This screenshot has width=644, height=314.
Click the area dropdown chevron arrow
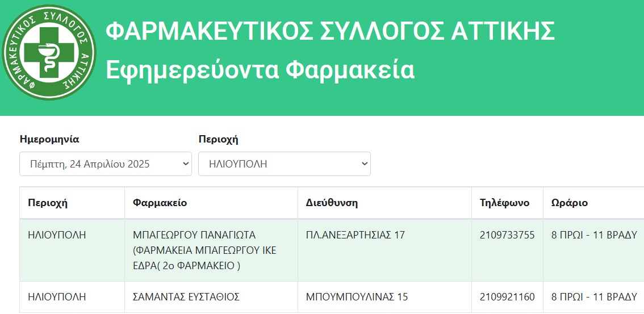click(364, 164)
